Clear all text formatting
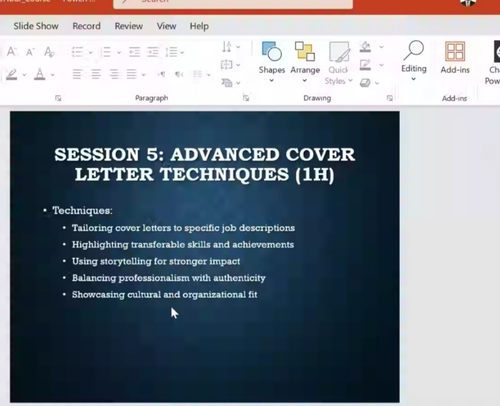Image resolution: width=500 pixels, height=406 pixels. pos(49,52)
